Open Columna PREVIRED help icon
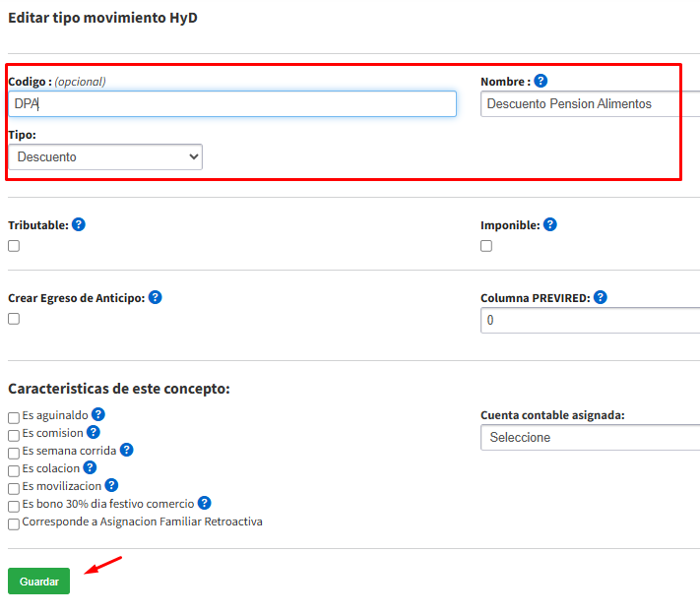 click(x=601, y=297)
